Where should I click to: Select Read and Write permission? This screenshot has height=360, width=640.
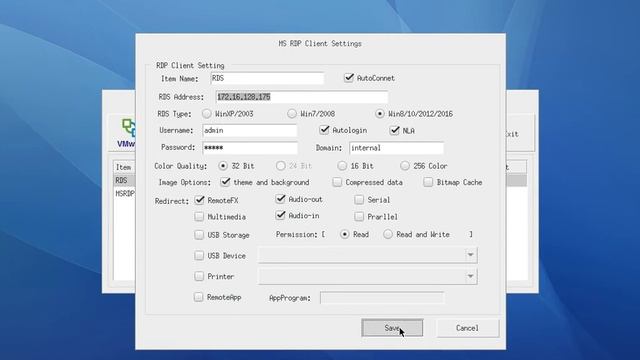[x=388, y=234]
